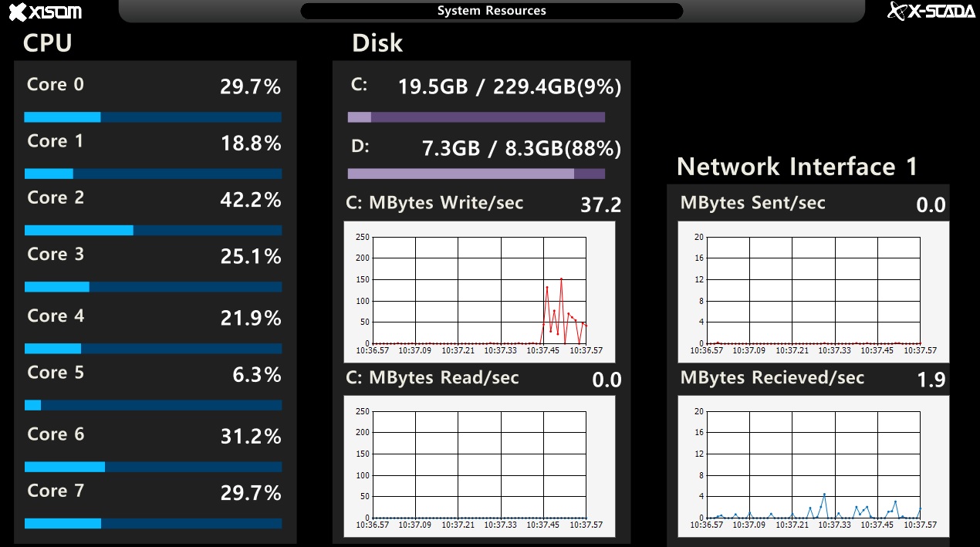Open the C: MBytes Read/sec chart
Image resolution: width=980 pixels, height=547 pixels.
479,466
